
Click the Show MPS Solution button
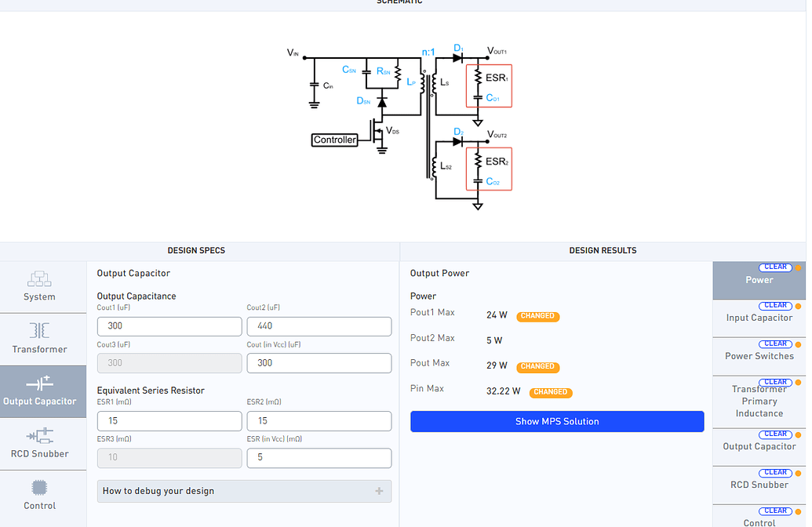click(556, 421)
